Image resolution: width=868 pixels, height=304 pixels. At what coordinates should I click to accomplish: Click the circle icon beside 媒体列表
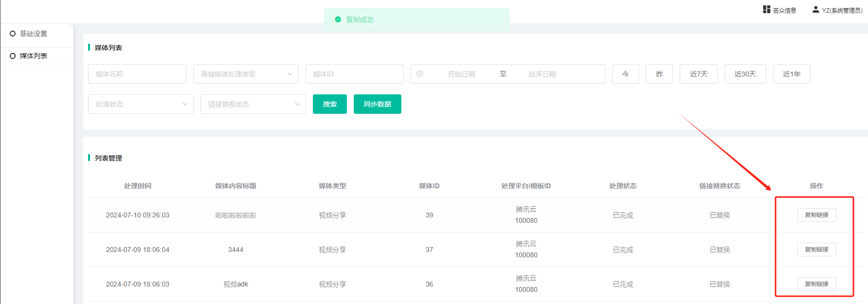click(13, 56)
